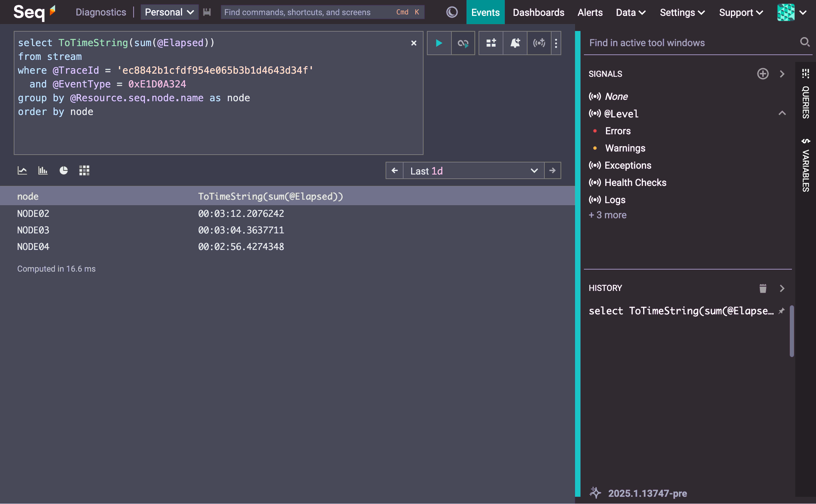
Task: Create alert from query bell icon
Action: pyautogui.click(x=515, y=43)
